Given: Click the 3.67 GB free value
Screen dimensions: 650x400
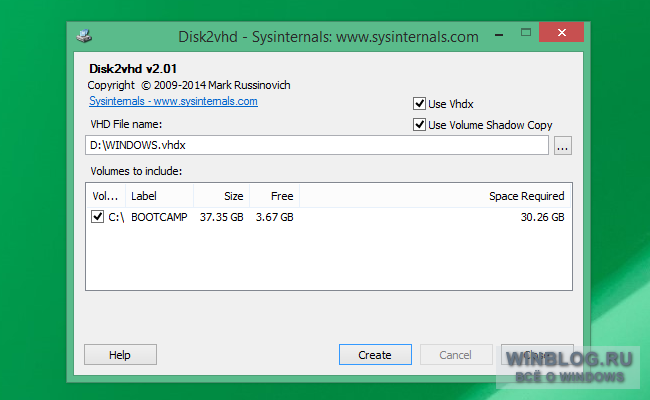Looking at the screenshot, I should click(274, 217).
